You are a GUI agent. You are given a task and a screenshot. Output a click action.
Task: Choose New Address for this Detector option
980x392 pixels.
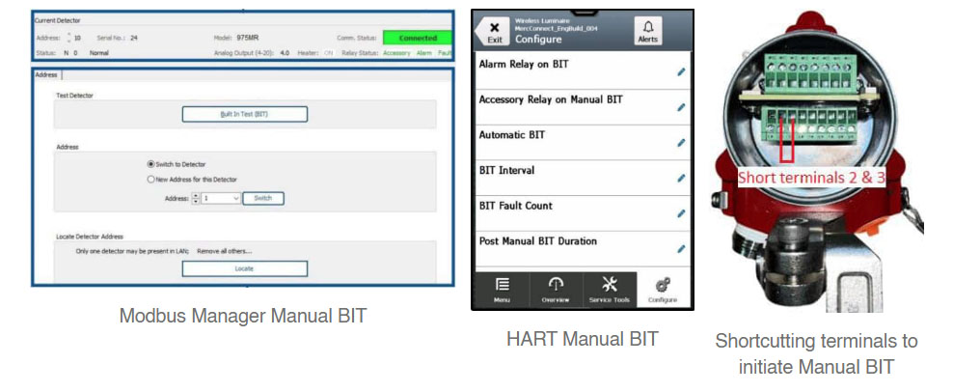click(x=150, y=180)
